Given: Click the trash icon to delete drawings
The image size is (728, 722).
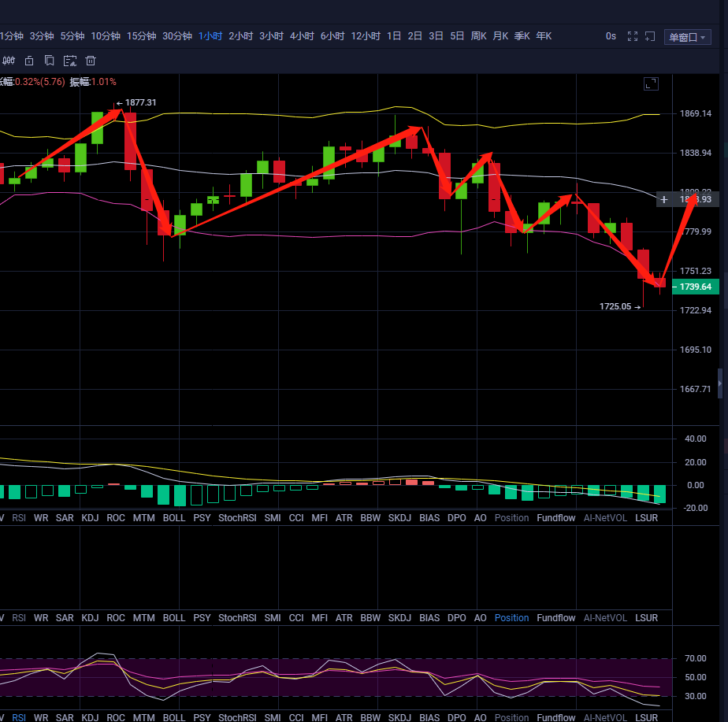Looking at the screenshot, I should coord(91,61).
